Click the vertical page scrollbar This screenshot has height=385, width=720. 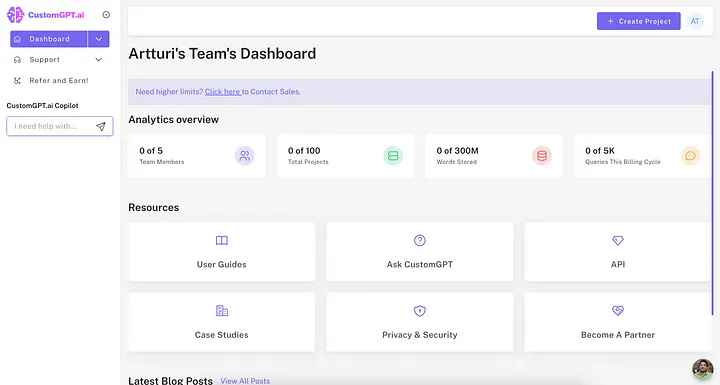click(x=712, y=193)
